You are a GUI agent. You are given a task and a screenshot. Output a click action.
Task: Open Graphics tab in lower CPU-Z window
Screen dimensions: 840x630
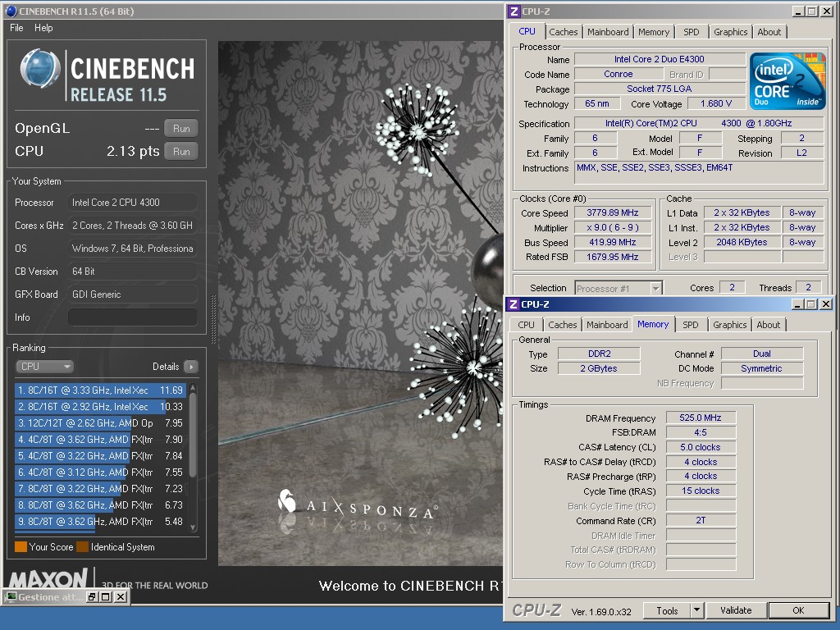click(x=729, y=325)
